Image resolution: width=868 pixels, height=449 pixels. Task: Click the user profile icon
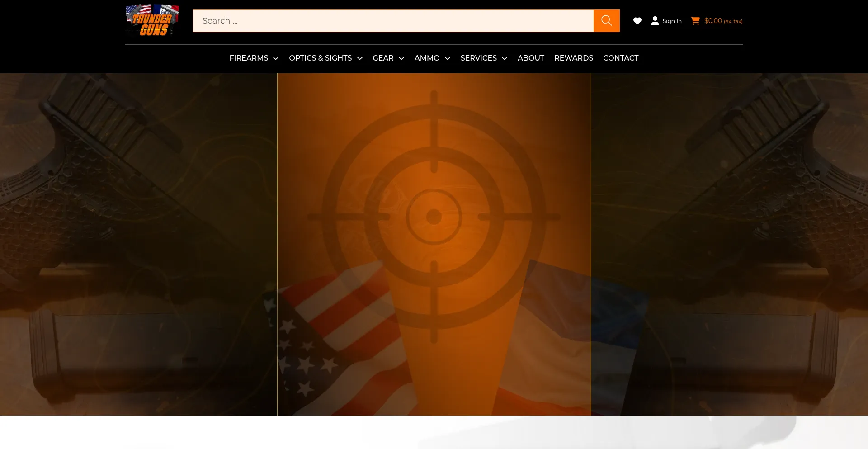[x=655, y=21]
